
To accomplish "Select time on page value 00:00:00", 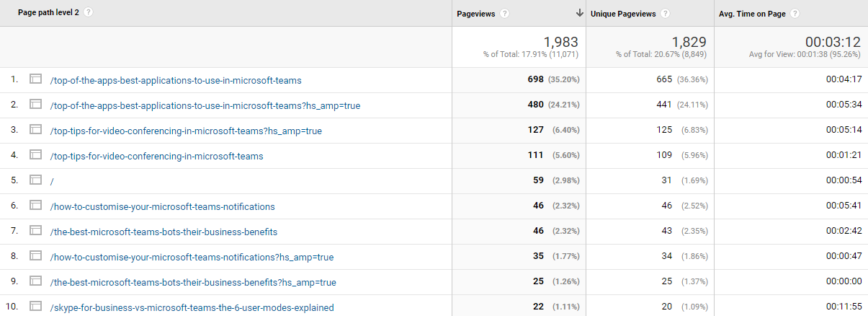I will (844, 282).
